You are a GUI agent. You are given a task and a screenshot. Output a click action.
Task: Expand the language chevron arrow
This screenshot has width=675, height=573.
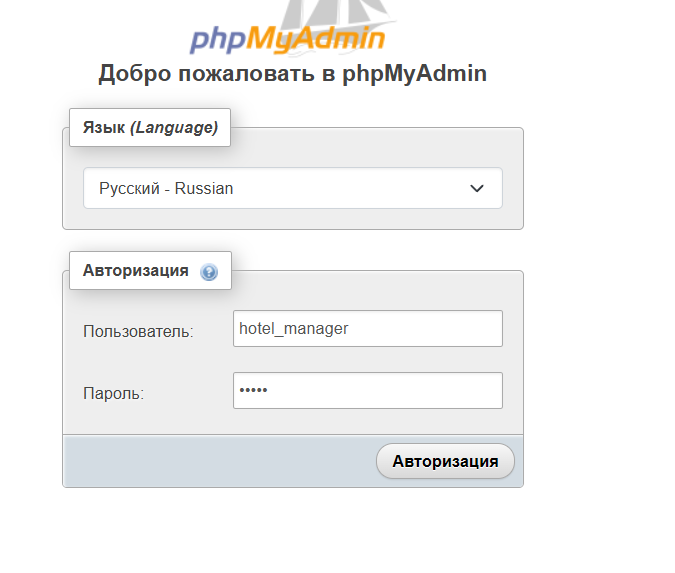(x=477, y=189)
